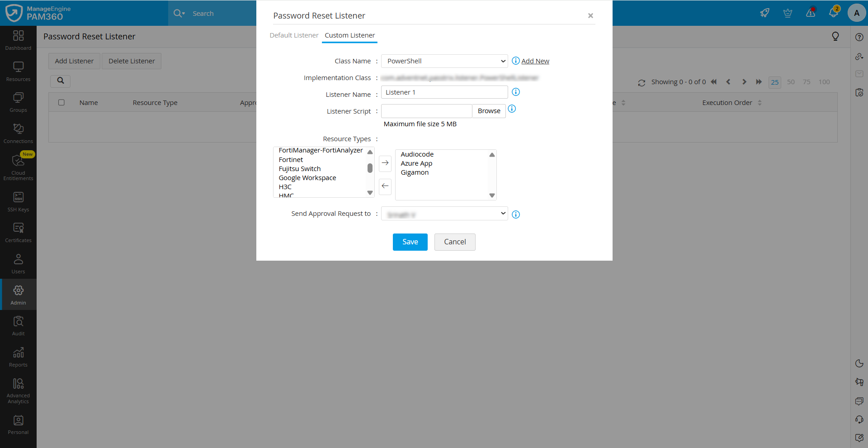Switch to the Default Listener tab
The height and width of the screenshot is (448, 868).
pos(294,35)
